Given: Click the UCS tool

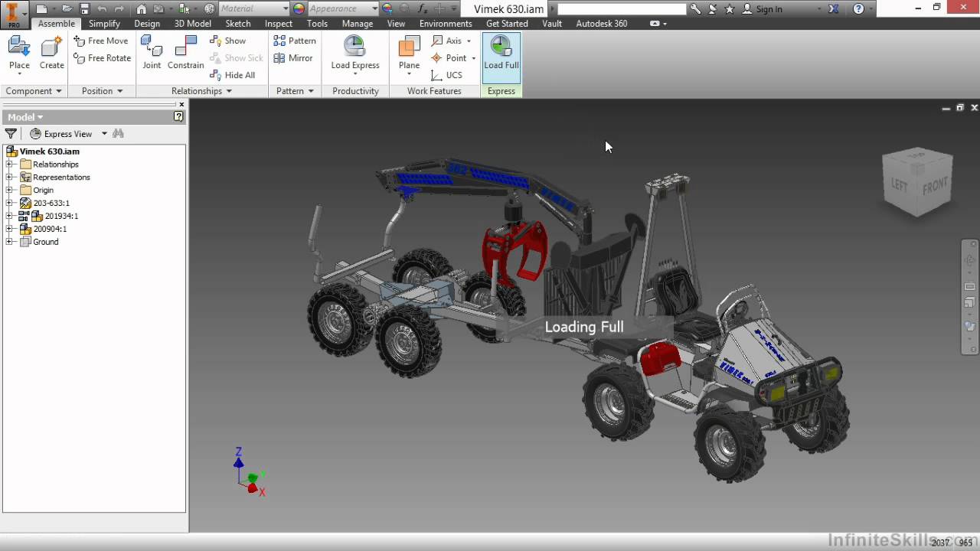Looking at the screenshot, I should click(x=446, y=75).
